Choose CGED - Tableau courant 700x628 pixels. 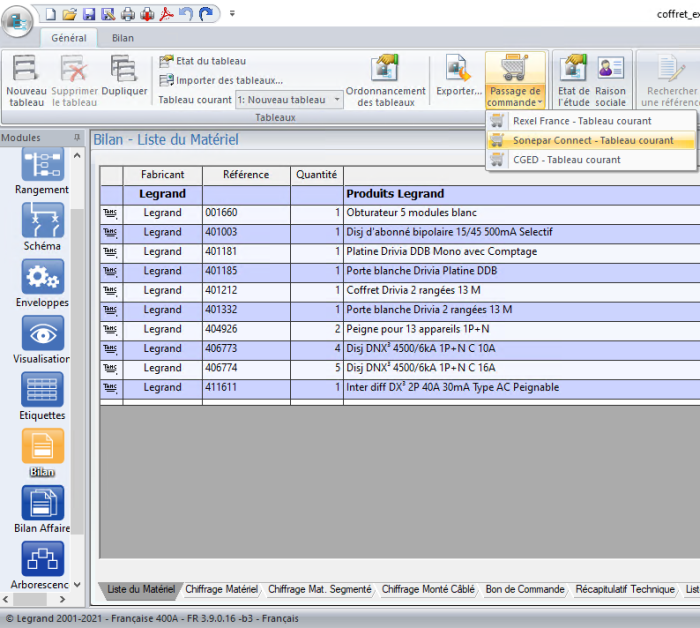point(591,160)
